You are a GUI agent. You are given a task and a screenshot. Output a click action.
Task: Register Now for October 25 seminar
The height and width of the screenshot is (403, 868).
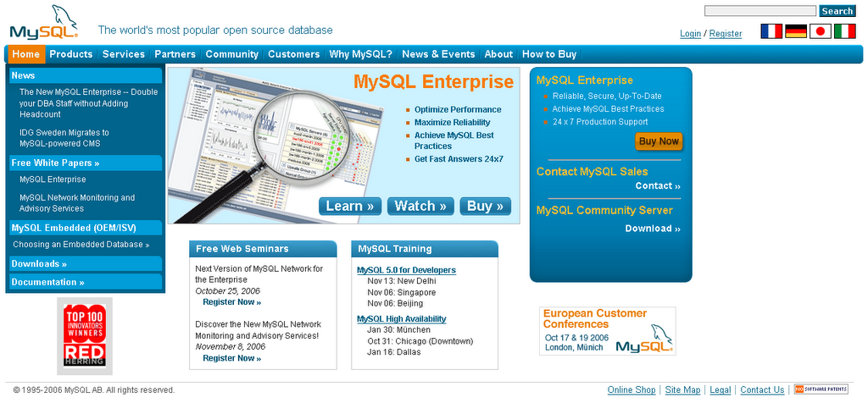click(x=232, y=302)
